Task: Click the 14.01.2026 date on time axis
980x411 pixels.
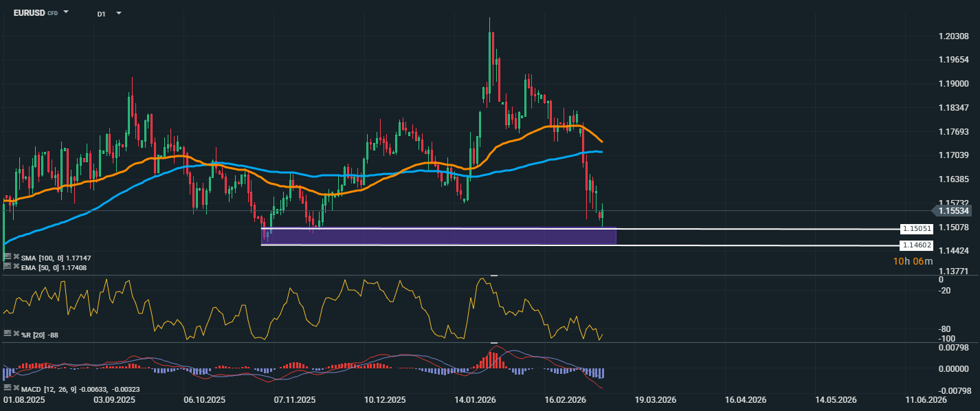Action: coord(476,399)
